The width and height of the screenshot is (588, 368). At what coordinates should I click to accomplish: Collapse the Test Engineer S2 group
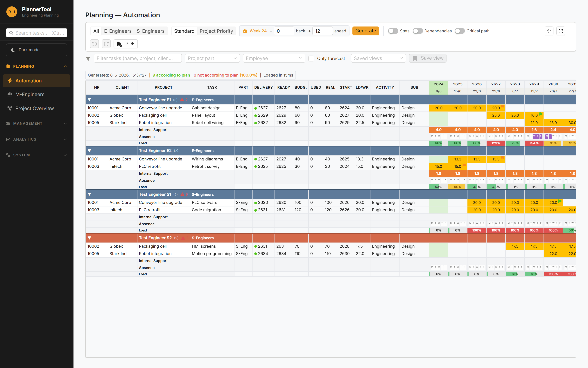pyautogui.click(x=89, y=238)
